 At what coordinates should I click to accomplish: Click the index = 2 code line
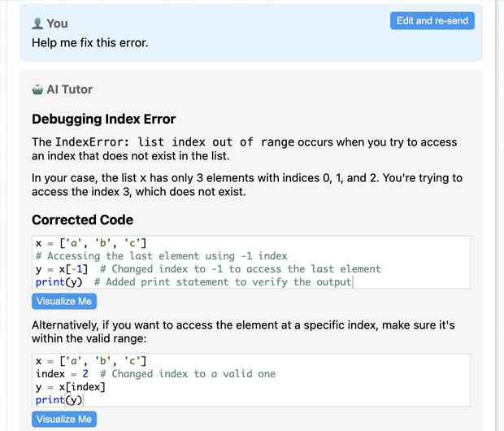[x=155, y=374]
